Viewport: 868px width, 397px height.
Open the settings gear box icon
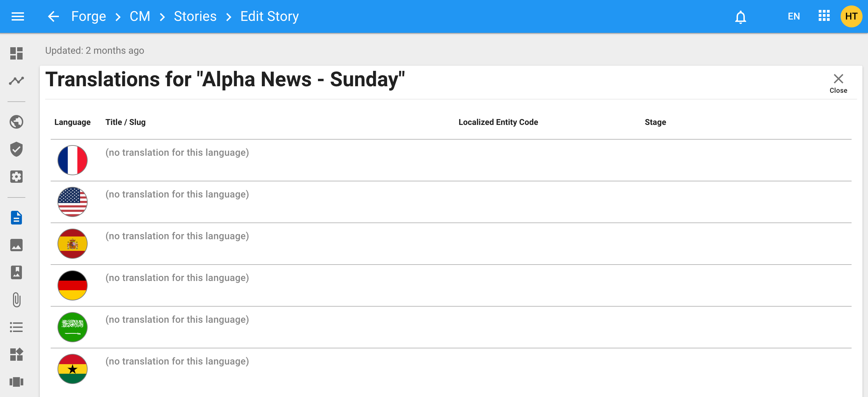coord(16,177)
